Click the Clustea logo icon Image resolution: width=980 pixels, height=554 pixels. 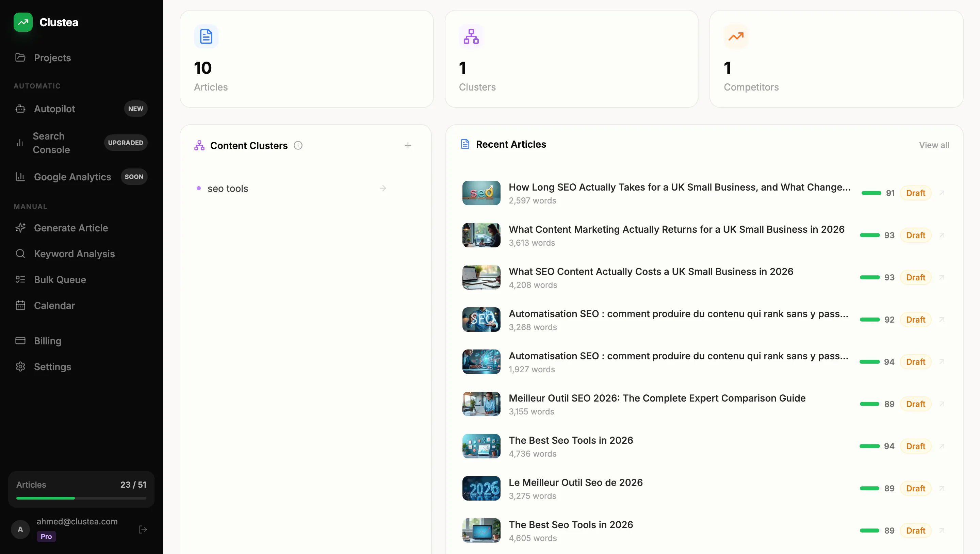coord(23,22)
